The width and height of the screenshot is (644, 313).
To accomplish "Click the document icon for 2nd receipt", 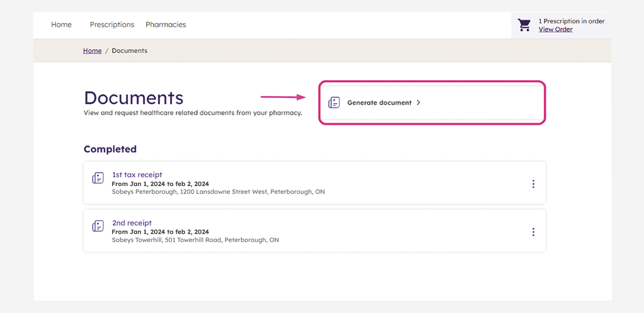I will [97, 225].
